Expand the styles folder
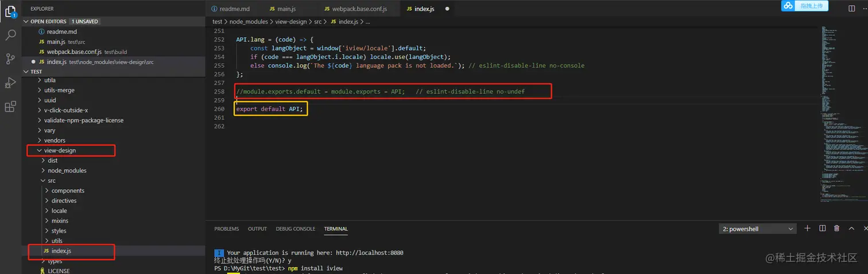 (47, 230)
